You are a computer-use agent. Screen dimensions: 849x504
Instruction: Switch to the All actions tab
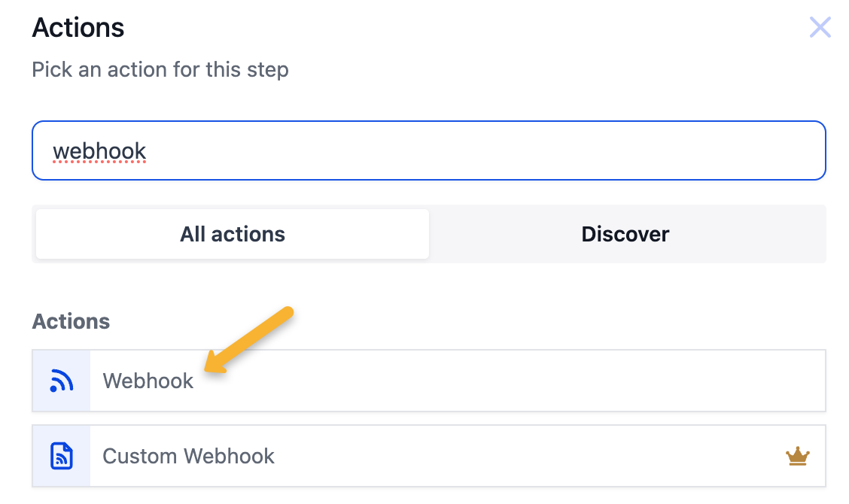tap(233, 234)
